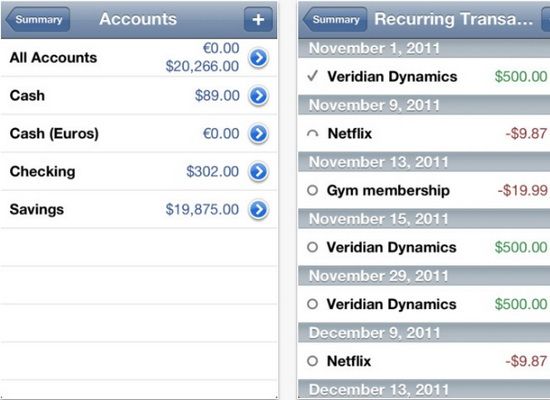Open the Cash (Euros) disclosure arrow
The height and width of the screenshot is (400, 550).
(259, 134)
